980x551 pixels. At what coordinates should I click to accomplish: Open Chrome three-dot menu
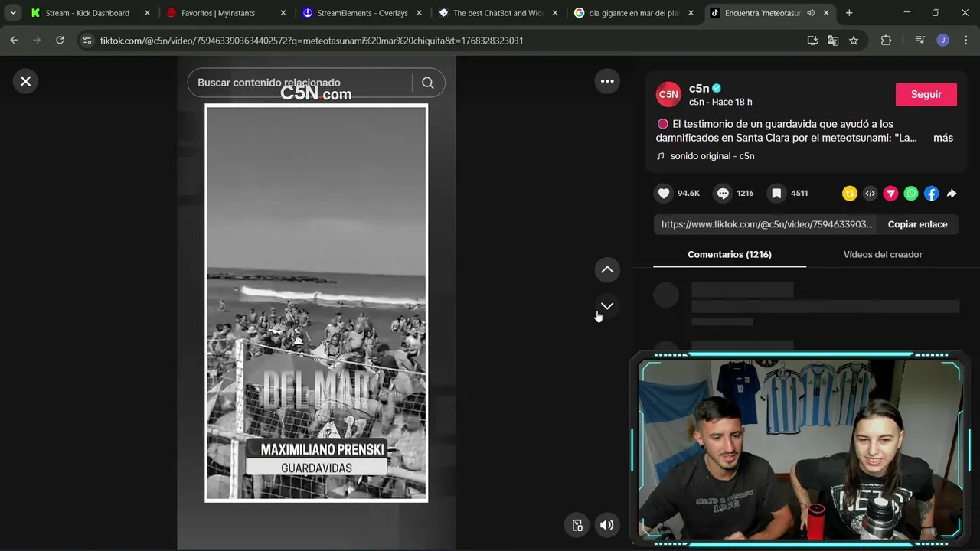coord(965,41)
